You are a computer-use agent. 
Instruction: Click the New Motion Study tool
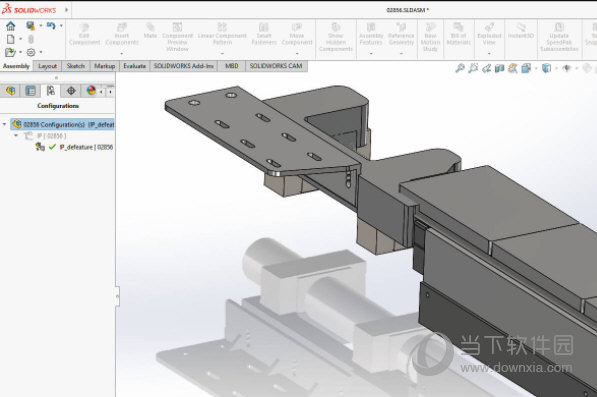click(x=430, y=37)
